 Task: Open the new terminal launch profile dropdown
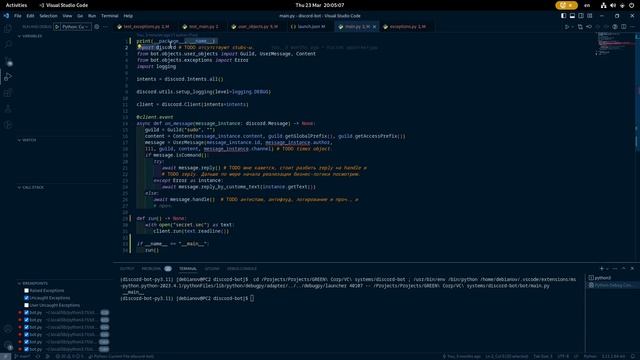(607, 269)
